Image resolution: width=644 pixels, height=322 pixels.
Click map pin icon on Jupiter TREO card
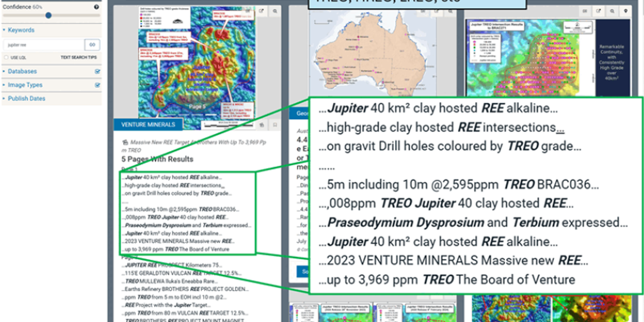pyautogui.click(x=625, y=11)
